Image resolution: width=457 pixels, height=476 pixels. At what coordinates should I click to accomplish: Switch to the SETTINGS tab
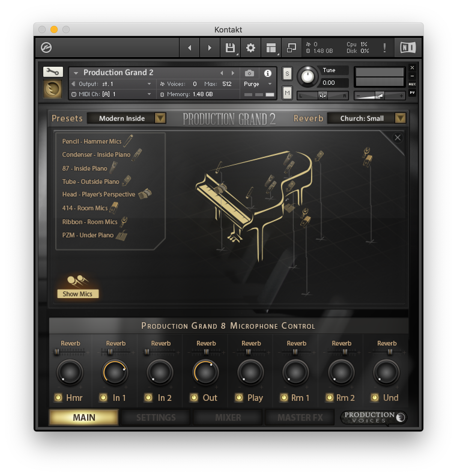click(156, 417)
